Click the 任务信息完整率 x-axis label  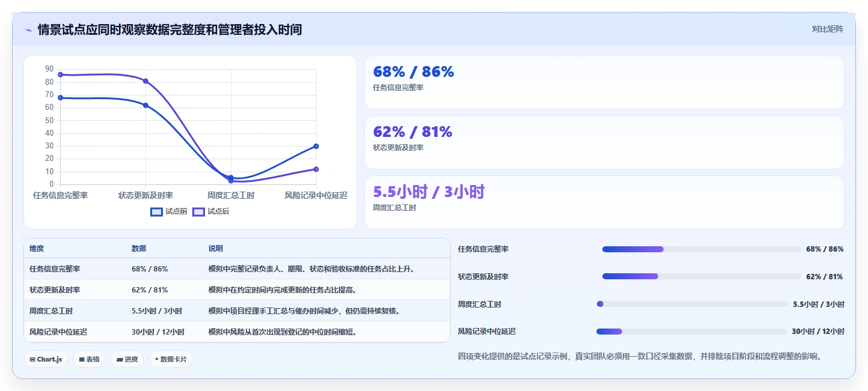60,195
